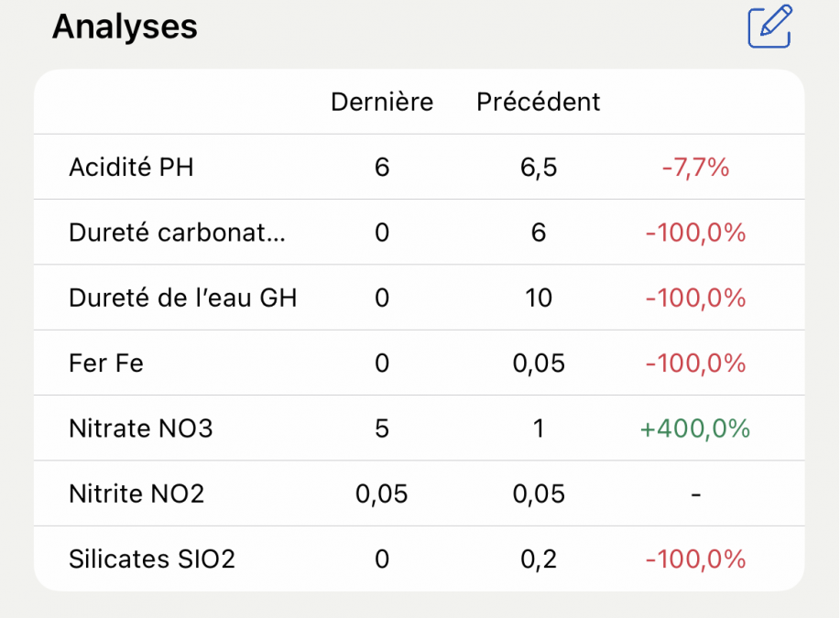Click the Précédent column header
840x618 pixels.
click(x=539, y=102)
